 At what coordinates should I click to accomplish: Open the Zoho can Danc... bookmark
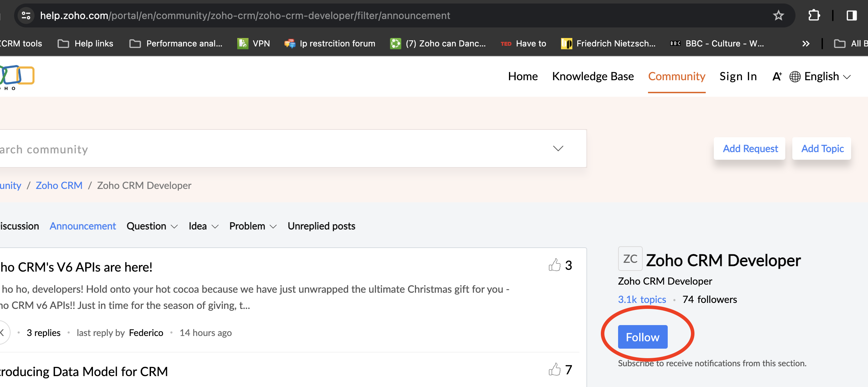(x=438, y=43)
